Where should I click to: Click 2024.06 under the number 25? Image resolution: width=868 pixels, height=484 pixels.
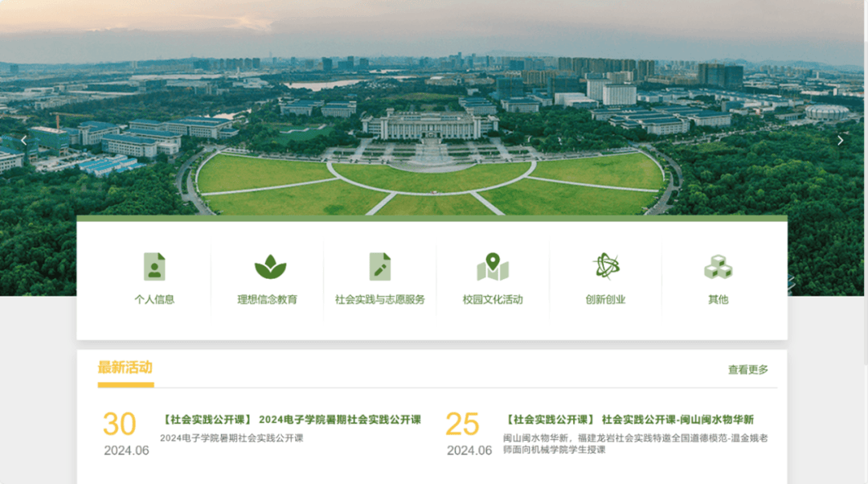click(469, 451)
